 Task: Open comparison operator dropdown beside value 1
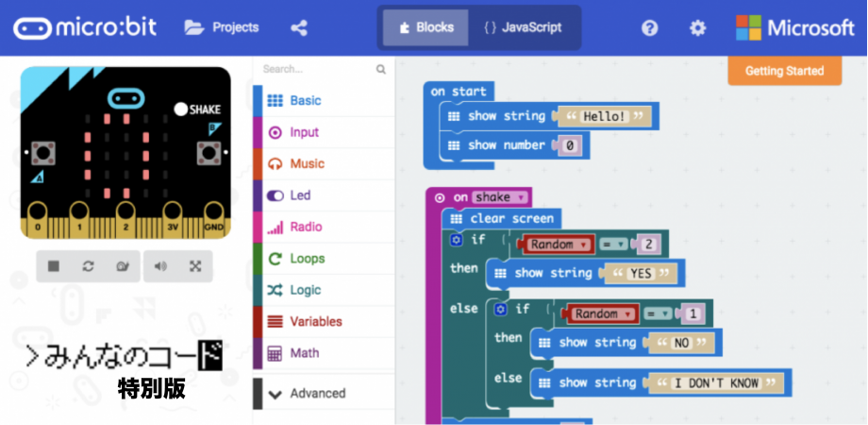click(x=659, y=314)
